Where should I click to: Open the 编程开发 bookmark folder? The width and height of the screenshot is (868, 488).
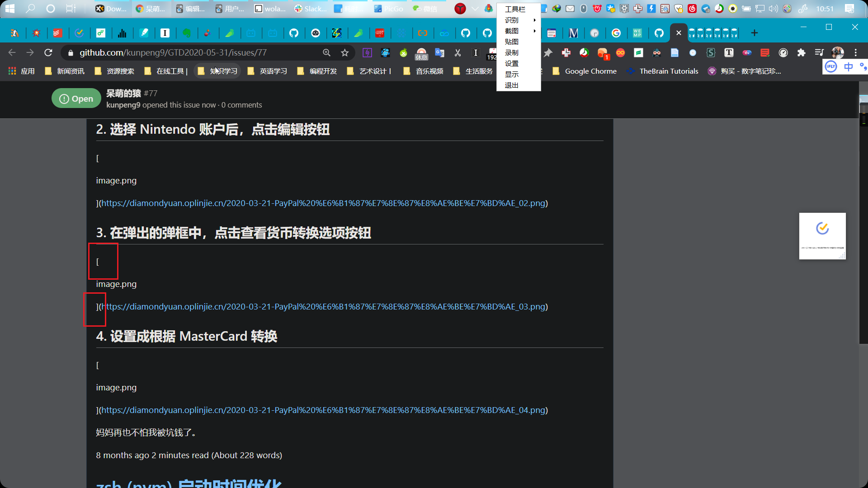pos(317,71)
